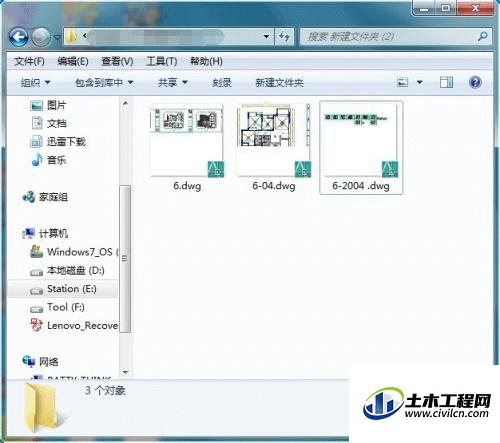Viewport: 500px width, 443px height.
Task: Select the 6.dwg file thumbnail
Action: click(x=187, y=140)
